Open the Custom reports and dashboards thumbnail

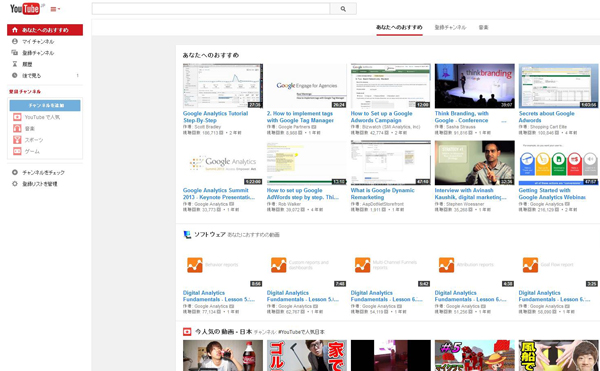click(x=307, y=265)
